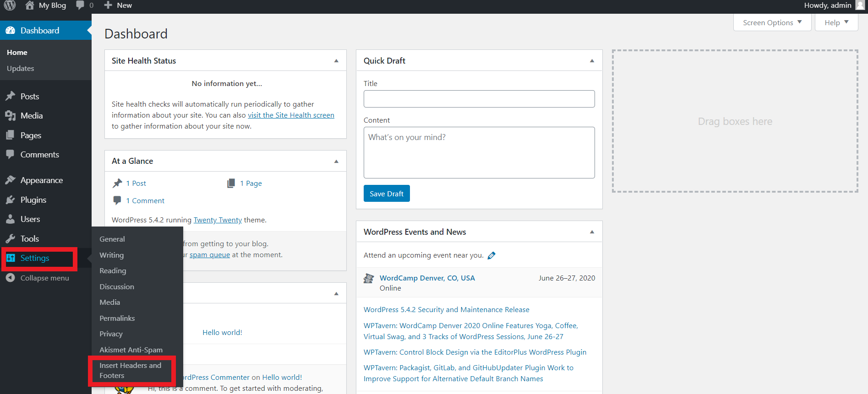Screen dimensions: 868x394
Task: Open the comments bubble icon in admin bar
Action: pos(80,5)
